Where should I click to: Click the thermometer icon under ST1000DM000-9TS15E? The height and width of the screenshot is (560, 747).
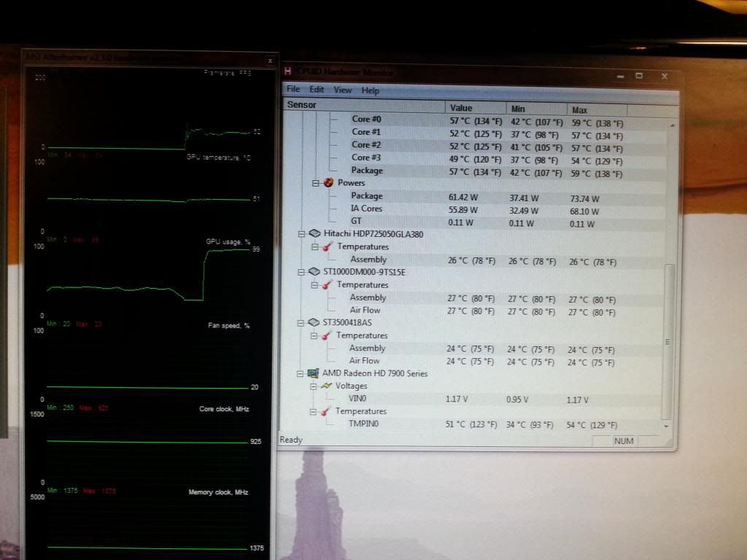[327, 285]
